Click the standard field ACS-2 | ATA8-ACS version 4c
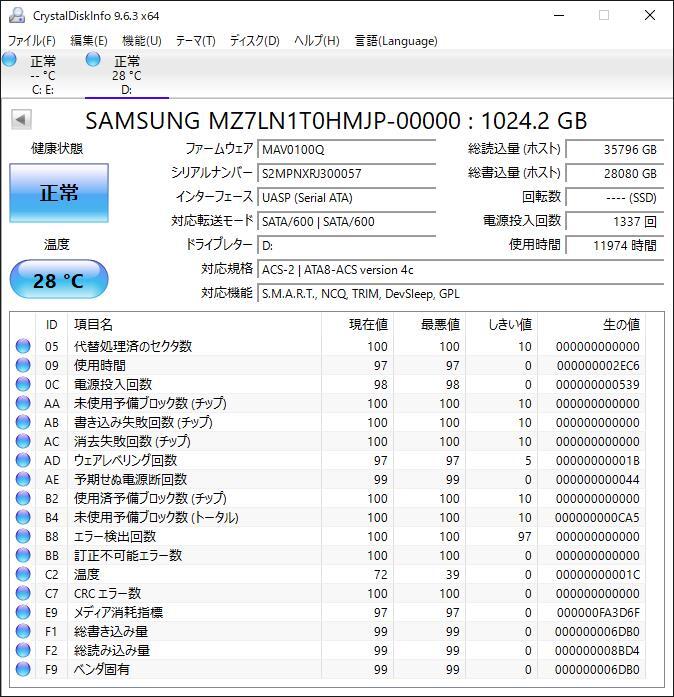 point(461,270)
